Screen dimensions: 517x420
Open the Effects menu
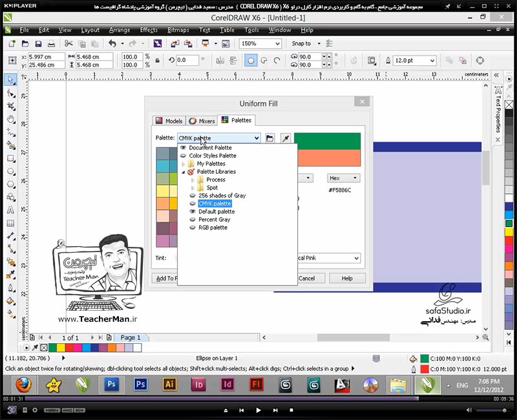tap(149, 30)
